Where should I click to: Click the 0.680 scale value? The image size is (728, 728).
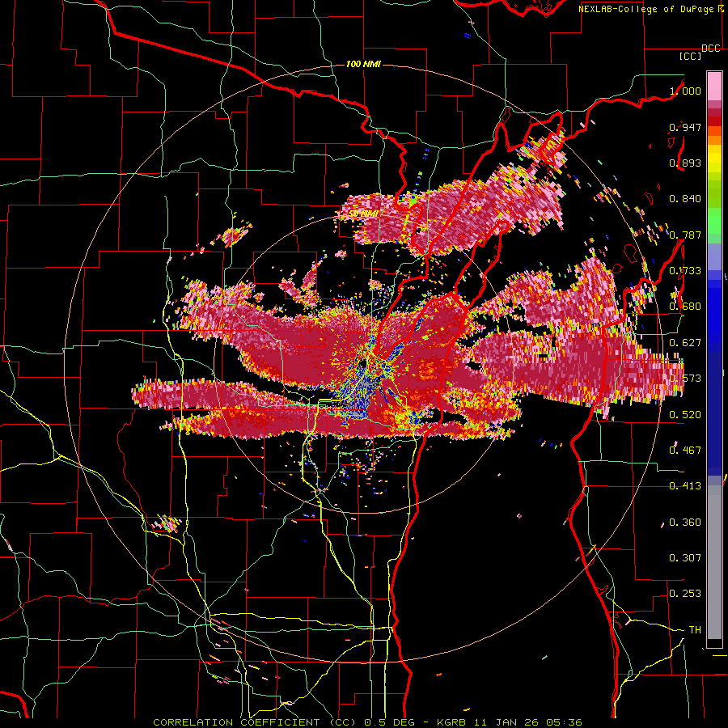[x=685, y=307]
